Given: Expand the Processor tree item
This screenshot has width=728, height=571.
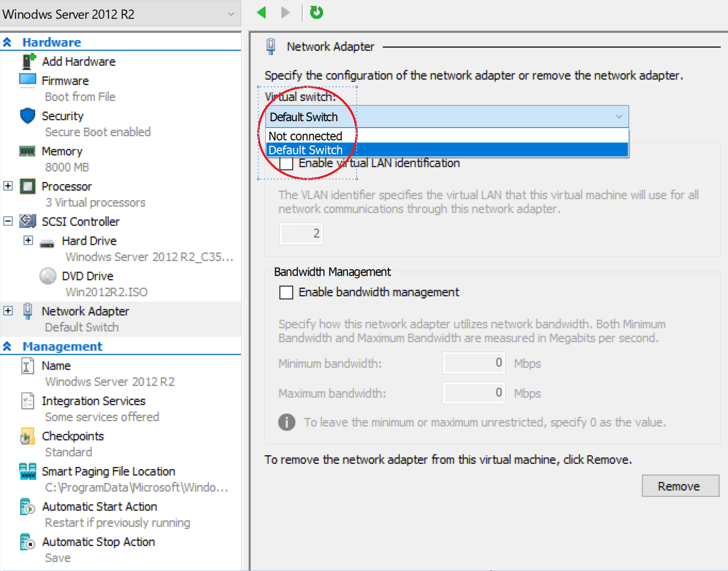Looking at the screenshot, I should click(7, 186).
